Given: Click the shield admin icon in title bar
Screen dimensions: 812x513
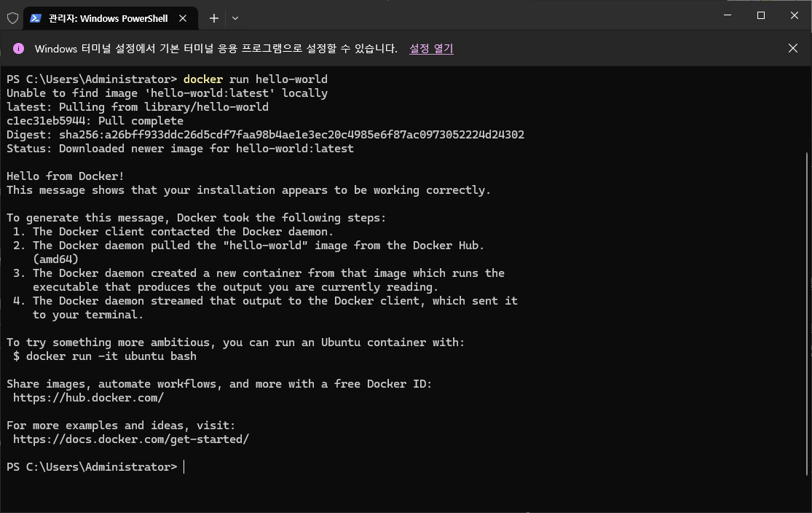Looking at the screenshot, I should [x=13, y=18].
